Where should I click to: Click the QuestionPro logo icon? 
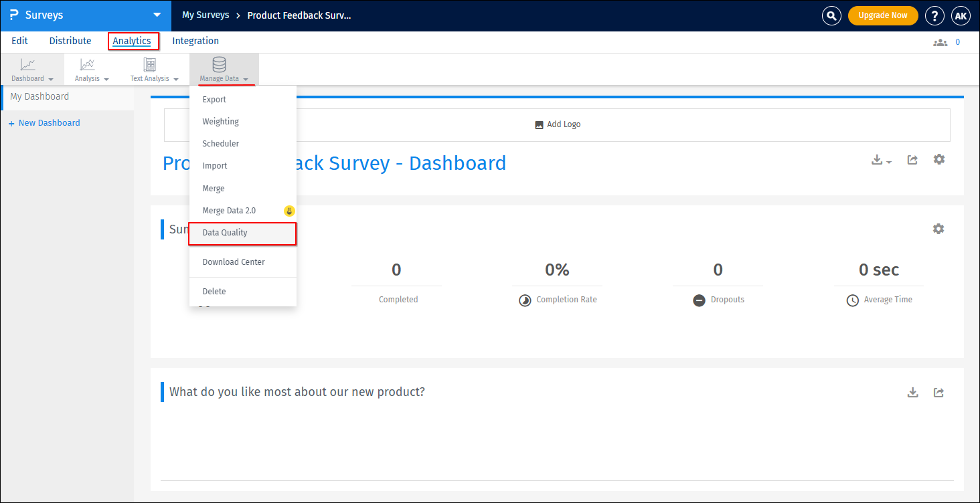pyautogui.click(x=14, y=15)
